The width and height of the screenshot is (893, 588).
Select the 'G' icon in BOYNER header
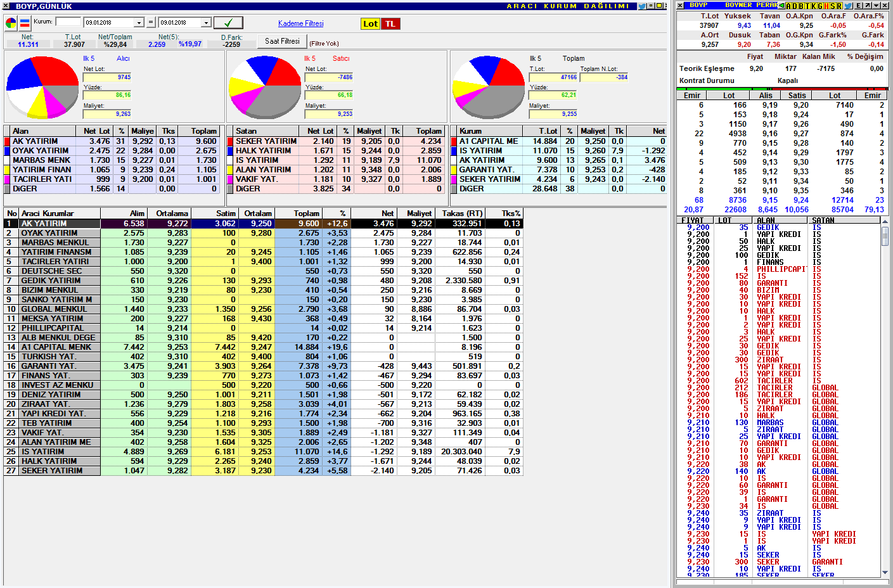tap(820, 6)
